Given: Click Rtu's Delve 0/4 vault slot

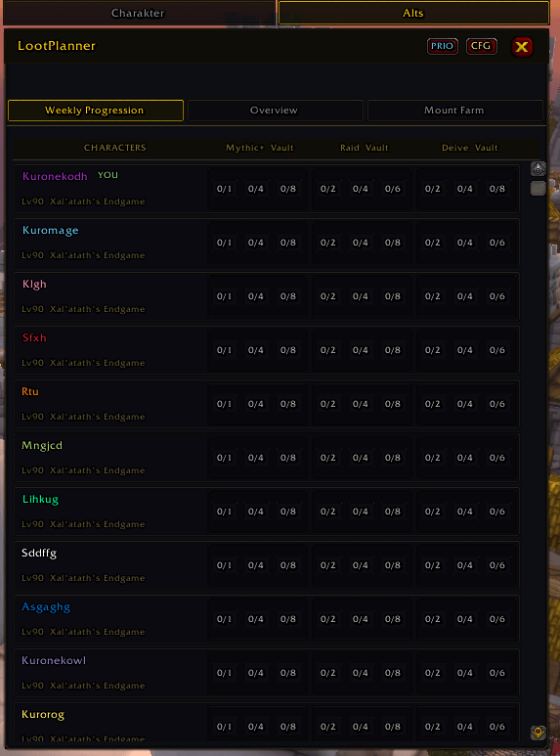Looking at the screenshot, I should (464, 404).
